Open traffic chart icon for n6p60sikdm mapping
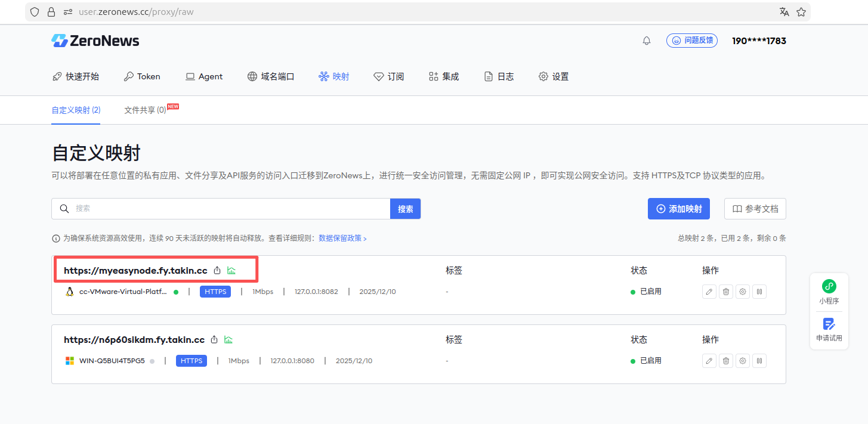 (228, 340)
